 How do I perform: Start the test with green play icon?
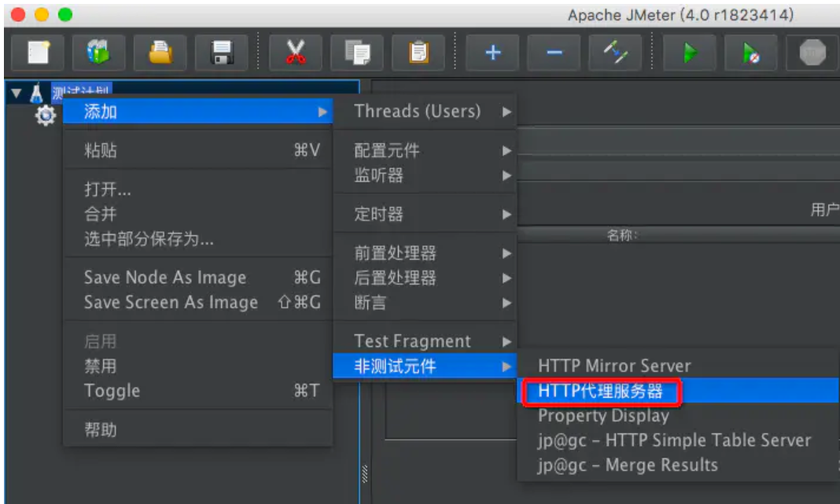(690, 53)
